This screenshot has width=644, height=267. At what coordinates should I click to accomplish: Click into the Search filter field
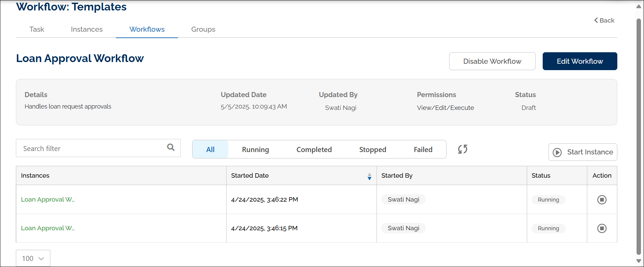pyautogui.click(x=91, y=148)
